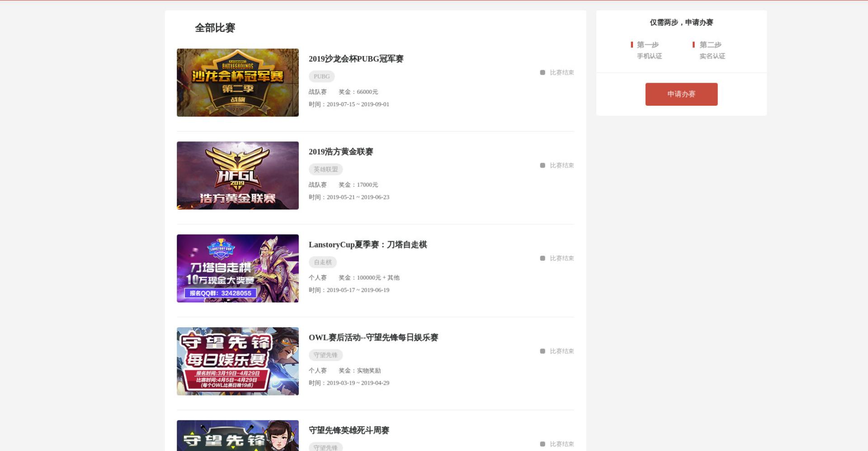
Task: Click 比赛结束 text in 刀塔自走棋 row
Action: tap(562, 258)
